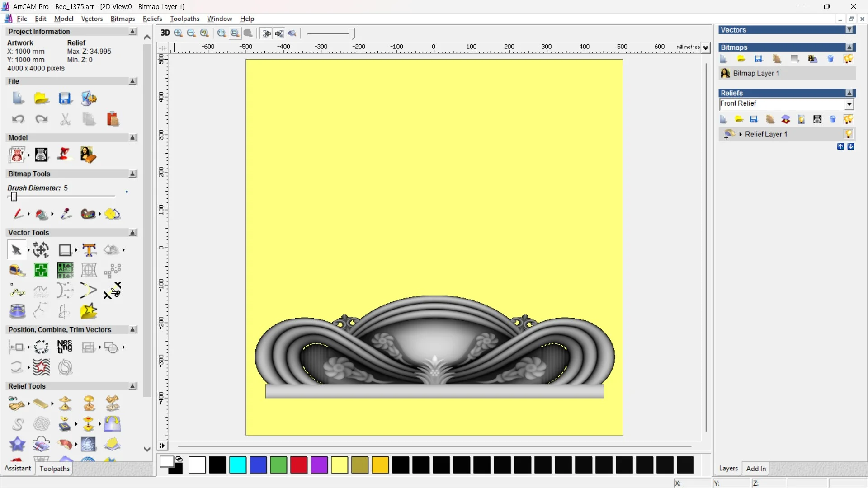Click the 3D view button
Screen dimensions: 868x488
165,33
